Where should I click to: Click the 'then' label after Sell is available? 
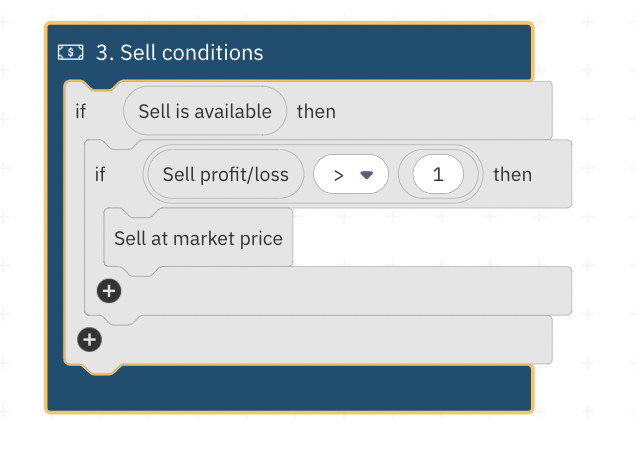(316, 111)
